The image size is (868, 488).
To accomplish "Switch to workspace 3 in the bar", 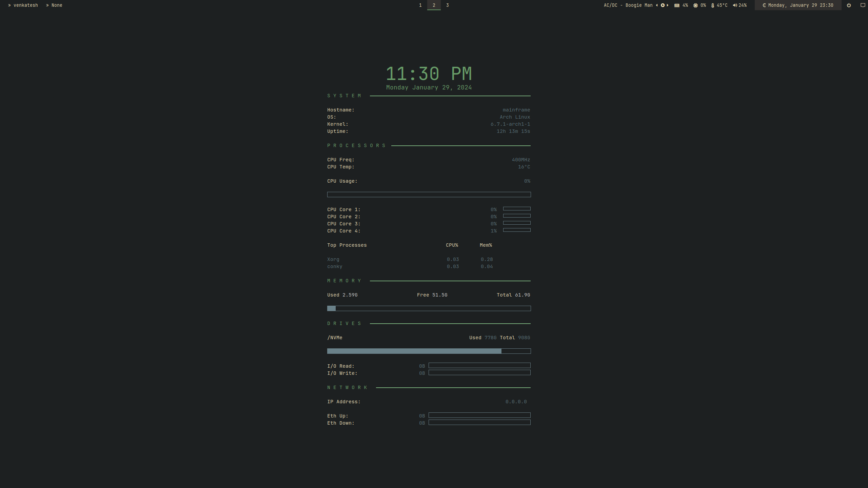I will (447, 5).
